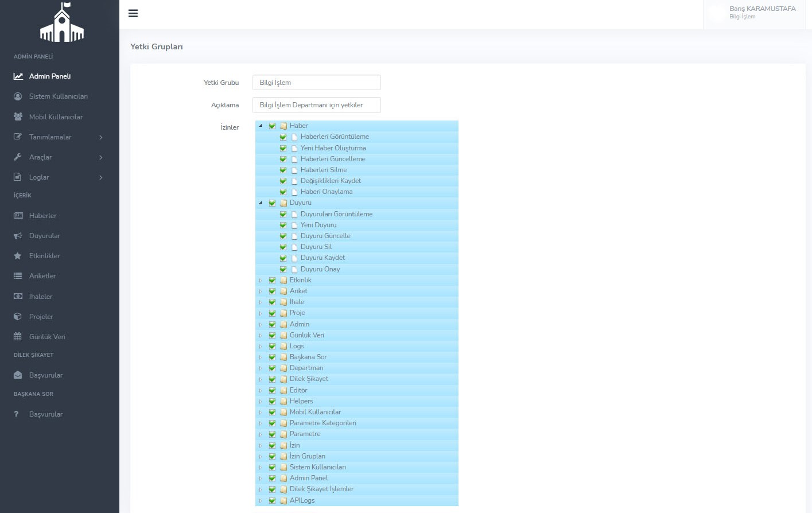The height and width of the screenshot is (513, 812).
Task: Click the Mobil Kullanıcılar group icon
Action: pyautogui.click(x=18, y=116)
